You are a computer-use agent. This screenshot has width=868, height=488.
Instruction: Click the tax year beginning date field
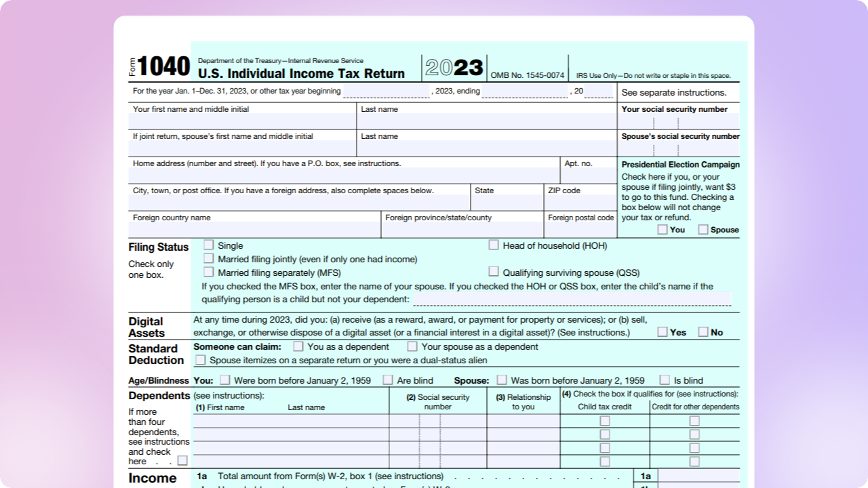pyautogui.click(x=386, y=91)
